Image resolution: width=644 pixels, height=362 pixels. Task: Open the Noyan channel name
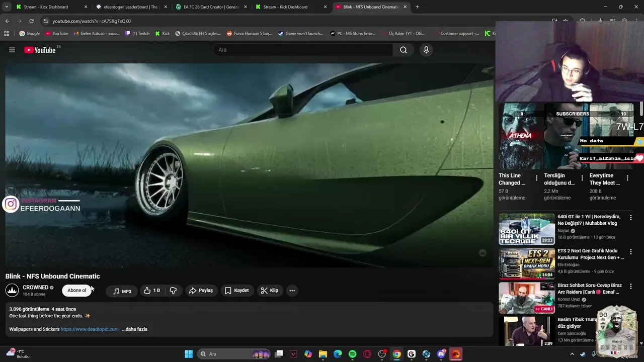[563, 231]
